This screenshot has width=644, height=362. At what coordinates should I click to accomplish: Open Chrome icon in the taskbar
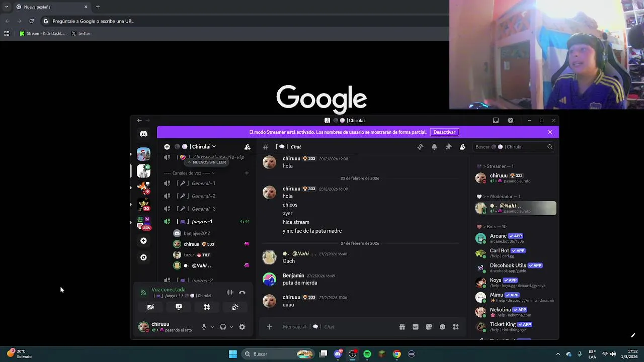click(397, 354)
